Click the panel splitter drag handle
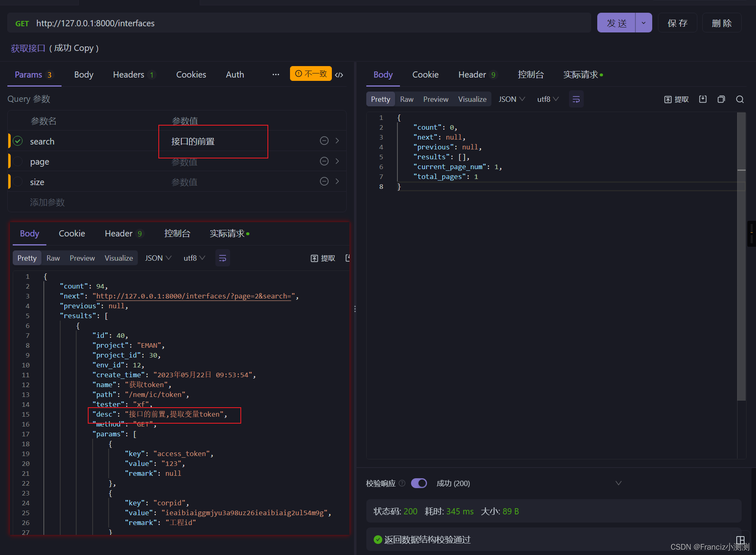 click(355, 309)
